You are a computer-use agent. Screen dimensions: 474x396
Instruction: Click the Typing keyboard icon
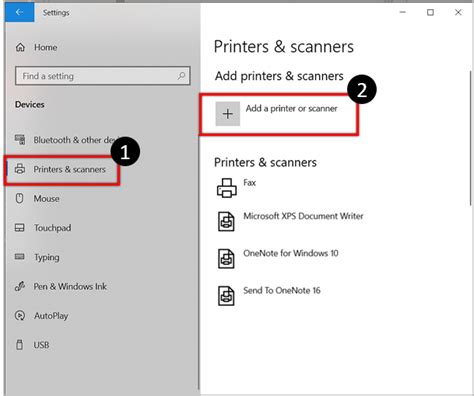(x=20, y=257)
